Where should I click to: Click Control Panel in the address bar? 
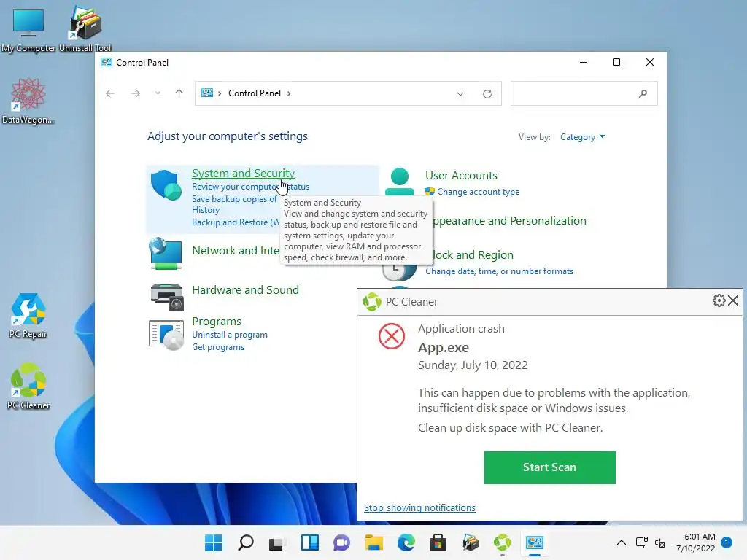click(x=255, y=93)
